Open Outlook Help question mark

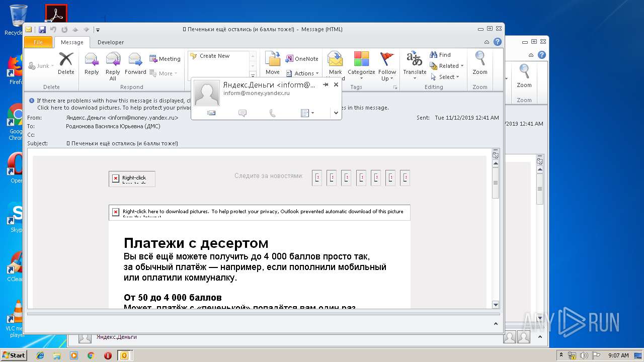coord(497,42)
